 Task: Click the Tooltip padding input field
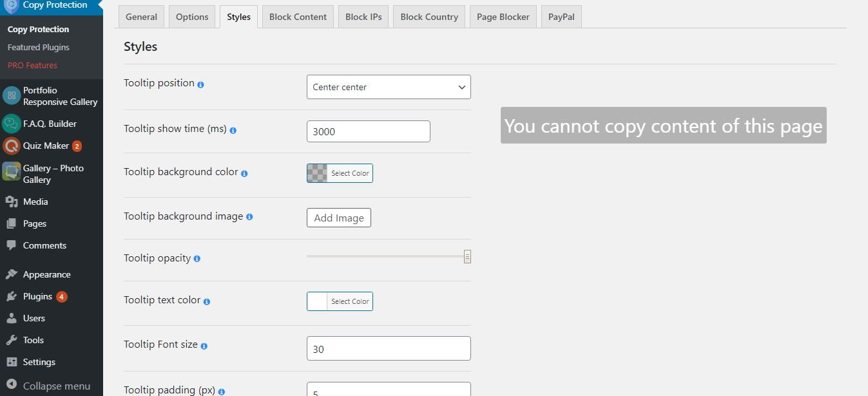[389, 390]
